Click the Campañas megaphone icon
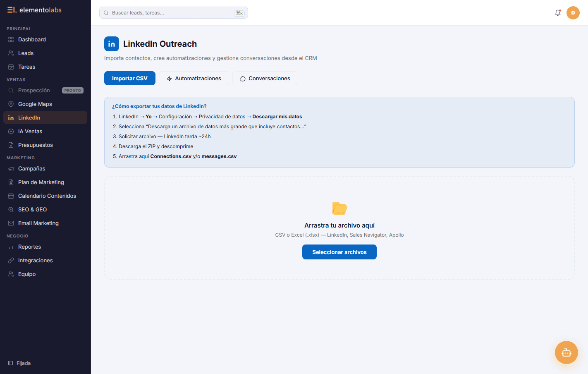The height and width of the screenshot is (374, 588). (11, 169)
